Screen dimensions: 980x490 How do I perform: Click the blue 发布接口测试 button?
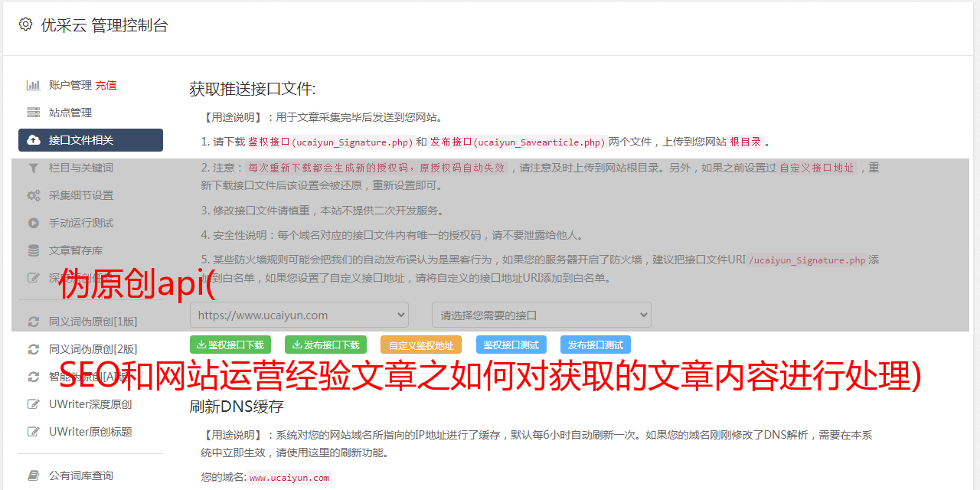coord(596,345)
